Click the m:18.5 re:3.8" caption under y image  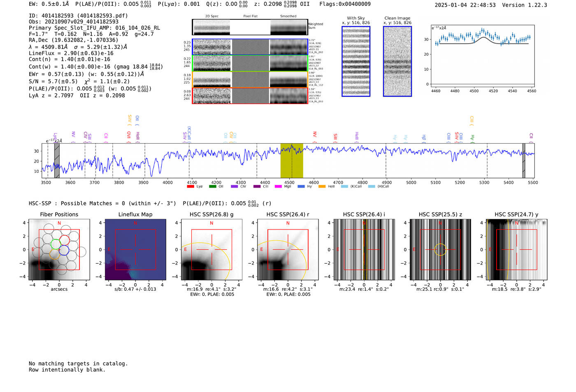[517, 289]
